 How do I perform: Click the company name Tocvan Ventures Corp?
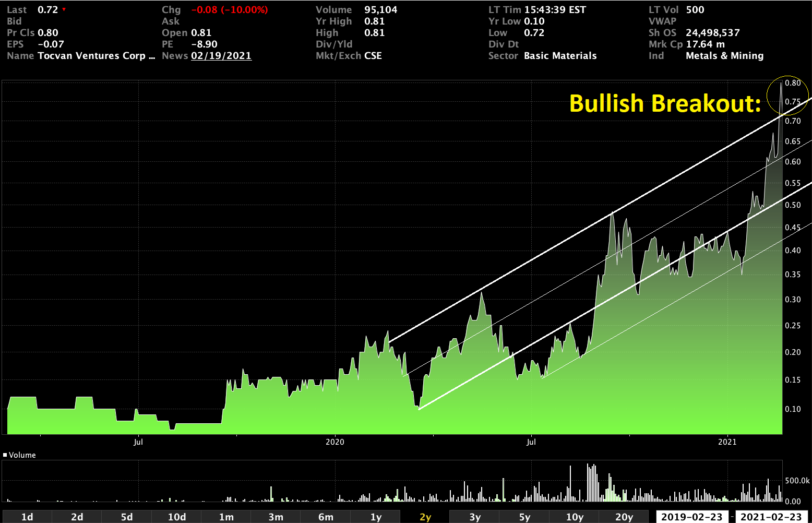click(97, 56)
